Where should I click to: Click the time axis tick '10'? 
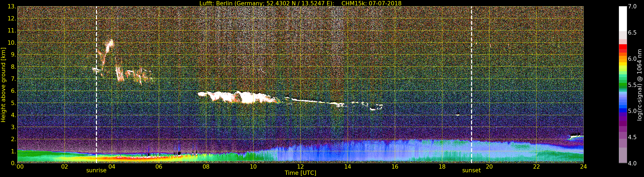coord(253,167)
